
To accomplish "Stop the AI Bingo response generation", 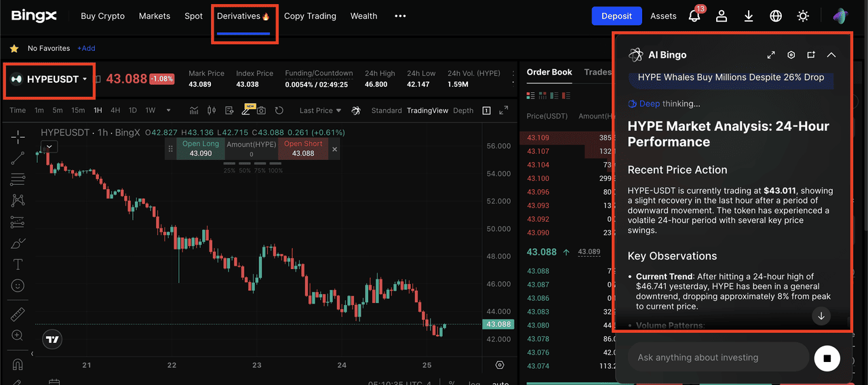I will [x=827, y=357].
